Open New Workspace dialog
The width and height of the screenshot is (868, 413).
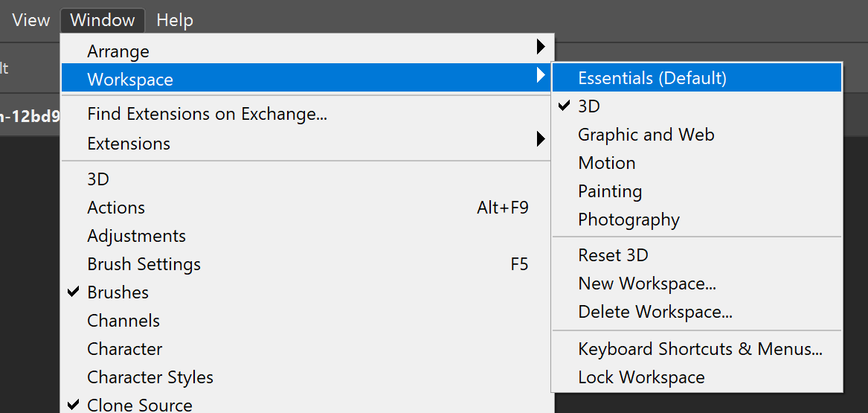pos(646,284)
